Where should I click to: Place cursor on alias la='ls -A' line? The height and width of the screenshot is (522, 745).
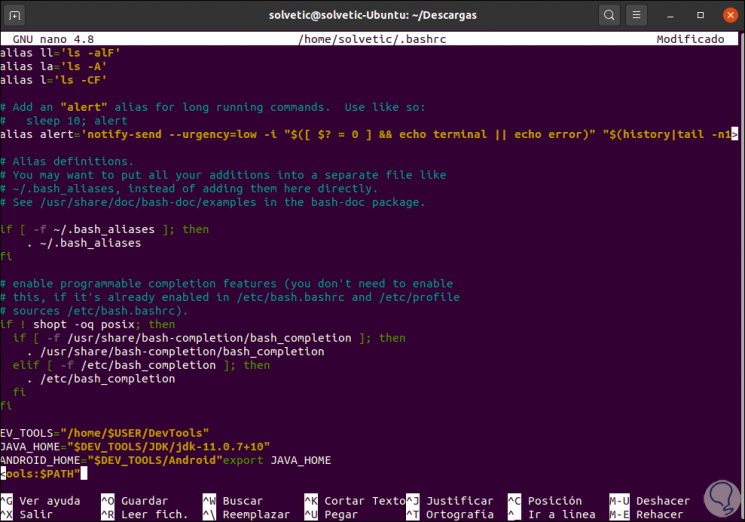tap(53, 66)
